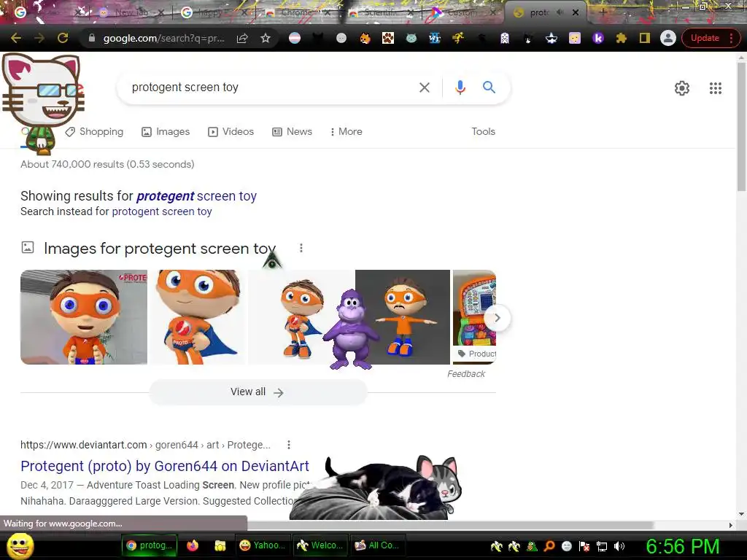Go back with the browser back arrow
This screenshot has width=747, height=560.
(x=16, y=38)
